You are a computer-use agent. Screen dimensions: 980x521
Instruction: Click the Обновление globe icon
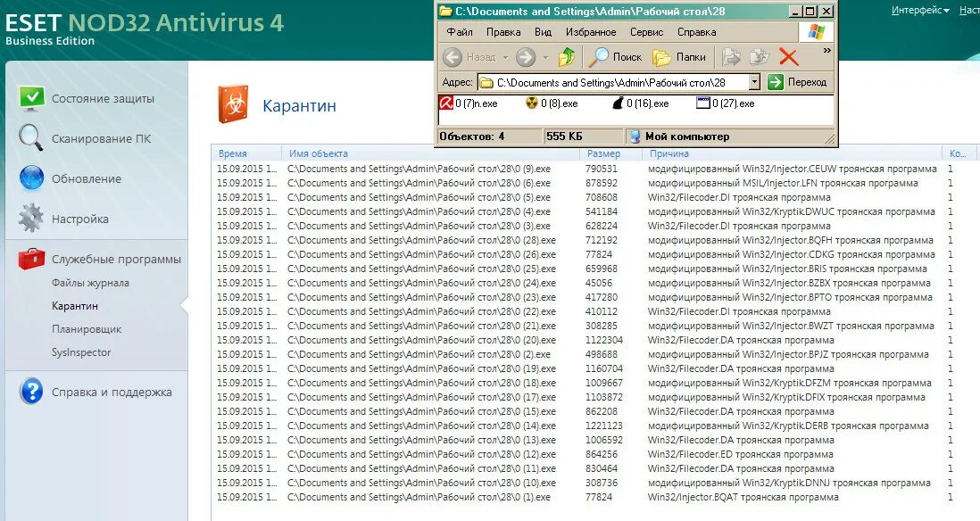click(x=31, y=178)
